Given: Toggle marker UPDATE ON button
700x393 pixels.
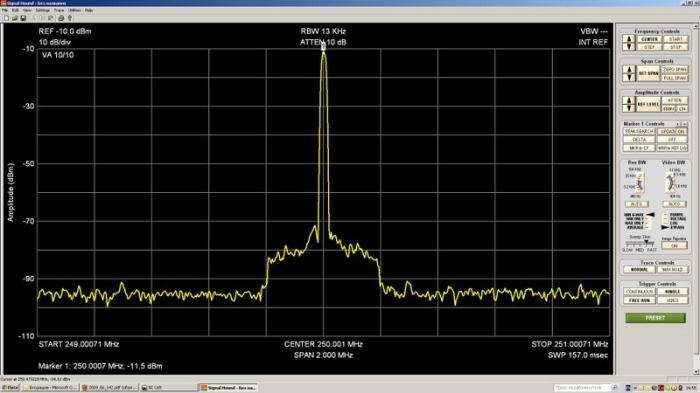Looking at the screenshot, I should [672, 131].
